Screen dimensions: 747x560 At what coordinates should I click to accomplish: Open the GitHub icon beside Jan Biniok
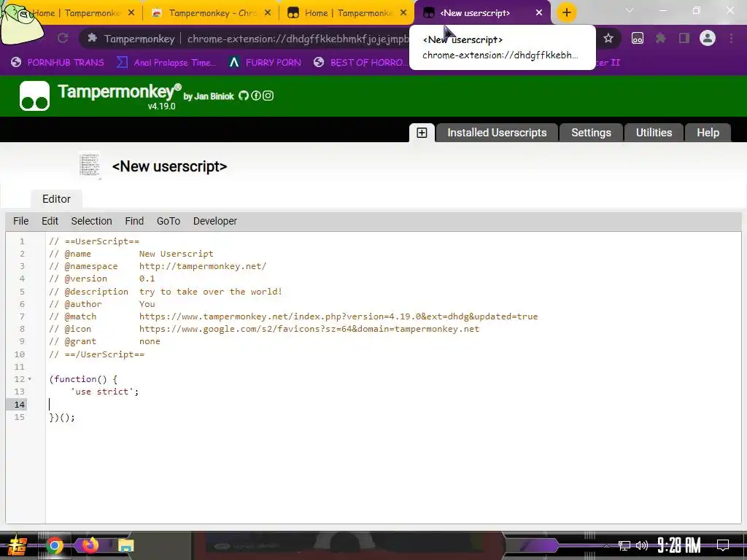[244, 96]
